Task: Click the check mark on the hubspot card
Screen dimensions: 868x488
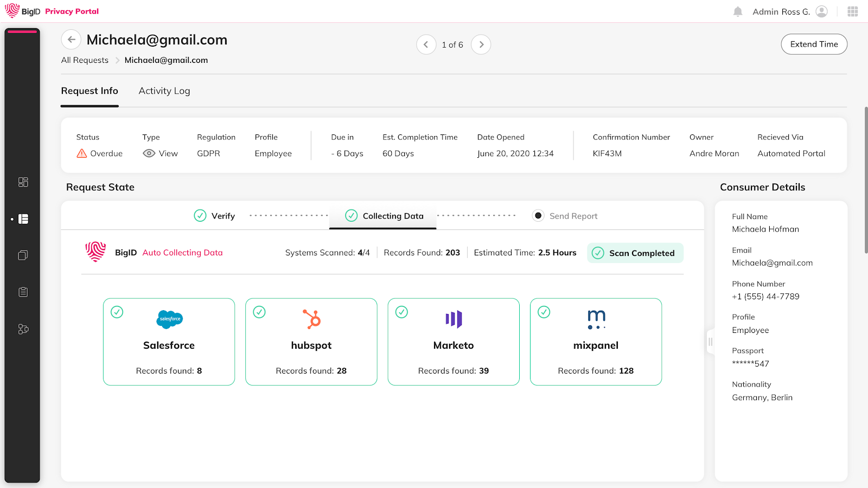Action: [x=259, y=312]
